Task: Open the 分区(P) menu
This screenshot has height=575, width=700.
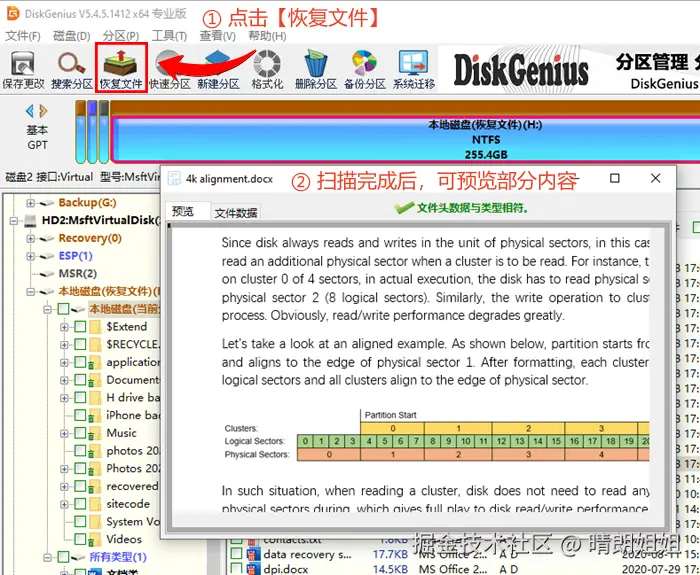Action: point(121,36)
